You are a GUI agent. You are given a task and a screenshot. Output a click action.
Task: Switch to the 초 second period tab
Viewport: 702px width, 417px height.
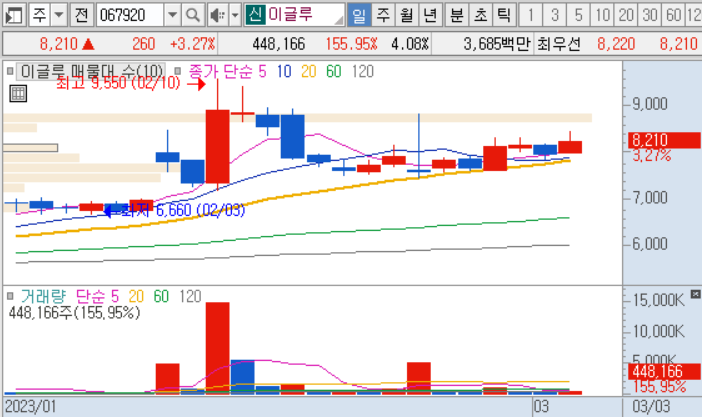pyautogui.click(x=481, y=15)
